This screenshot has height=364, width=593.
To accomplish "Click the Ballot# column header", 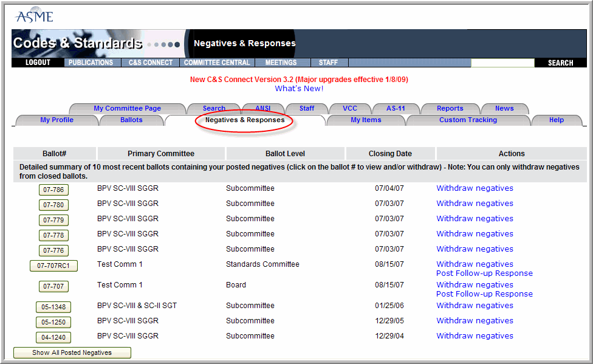I will [55, 154].
